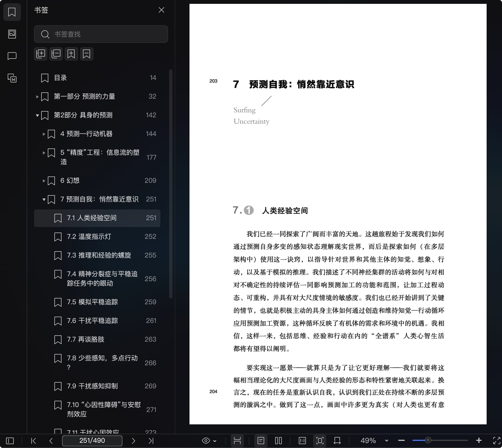Close the bookmarks panel
Viewport: 502px width, 448px height.
click(x=161, y=10)
